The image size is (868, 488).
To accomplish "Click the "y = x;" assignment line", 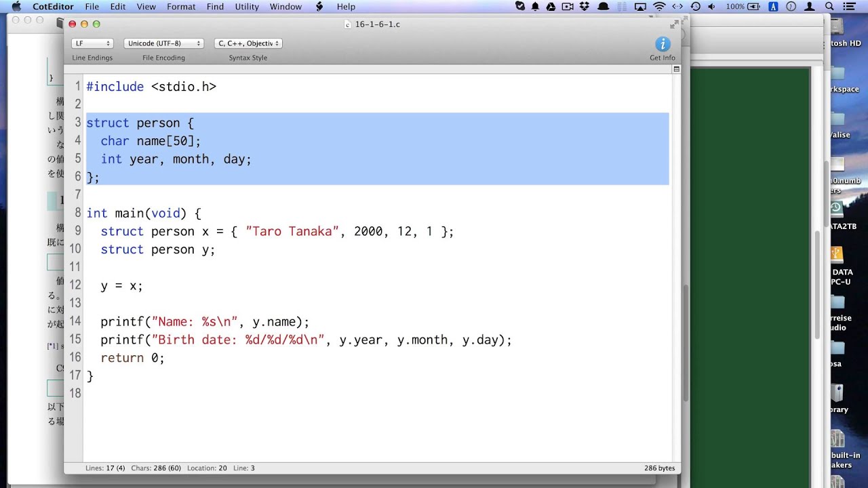I will pos(121,285).
